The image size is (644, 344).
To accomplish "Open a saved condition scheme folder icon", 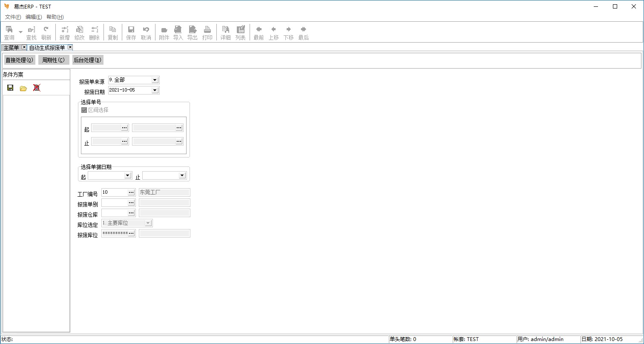I will click(23, 88).
